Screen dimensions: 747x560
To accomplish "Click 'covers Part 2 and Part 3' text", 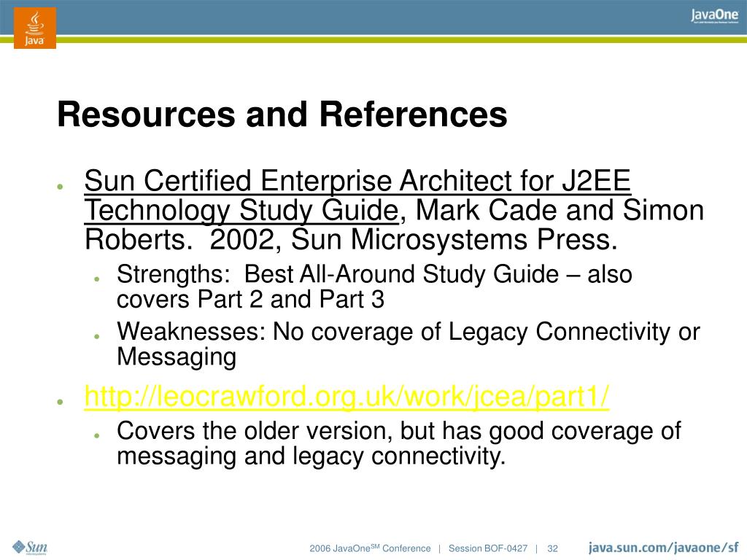I will (x=250, y=300).
